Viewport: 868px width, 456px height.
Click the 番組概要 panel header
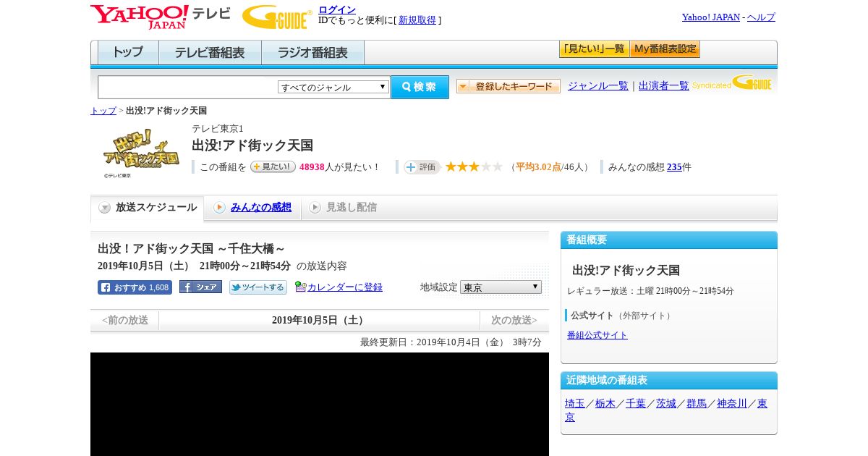[669, 240]
